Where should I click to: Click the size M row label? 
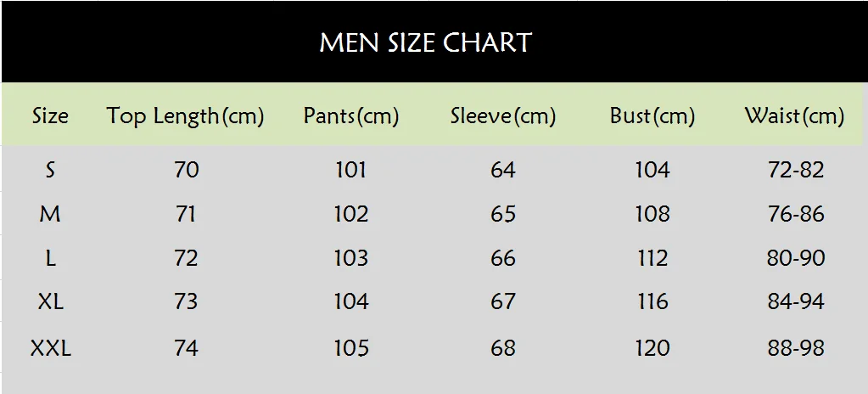click(x=50, y=214)
